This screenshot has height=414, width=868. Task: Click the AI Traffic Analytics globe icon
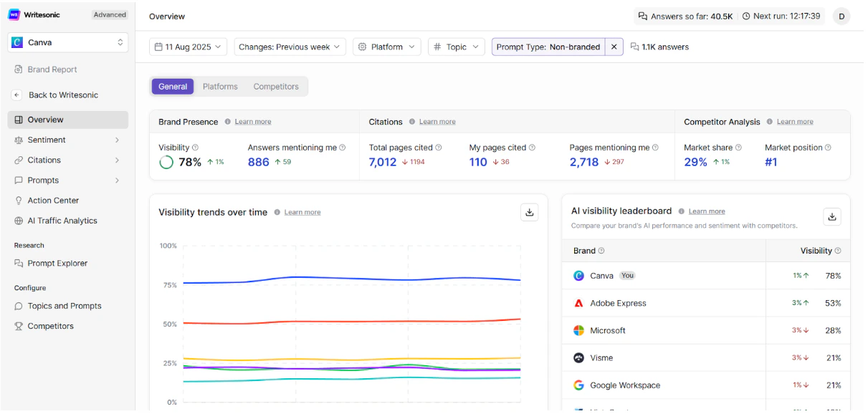coord(19,221)
